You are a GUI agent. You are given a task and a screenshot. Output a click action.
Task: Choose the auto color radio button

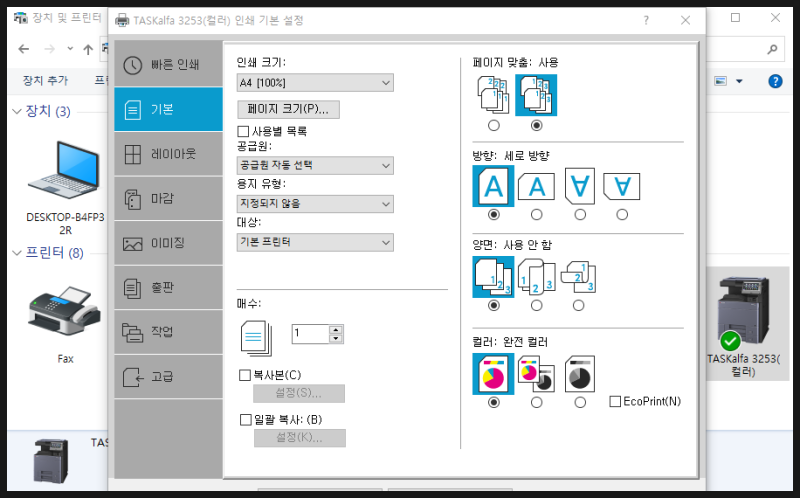[x=536, y=403]
